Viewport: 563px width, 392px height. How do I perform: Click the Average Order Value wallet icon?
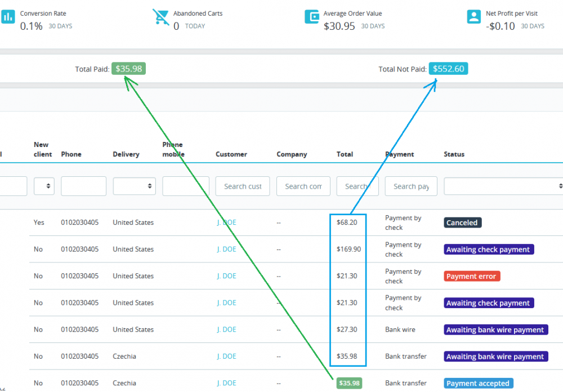pos(312,16)
